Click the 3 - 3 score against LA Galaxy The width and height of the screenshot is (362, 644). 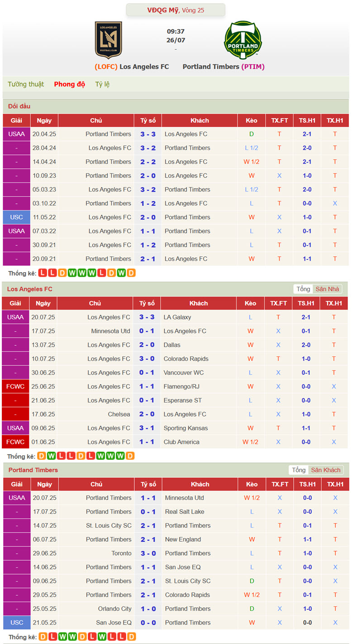coord(147,317)
